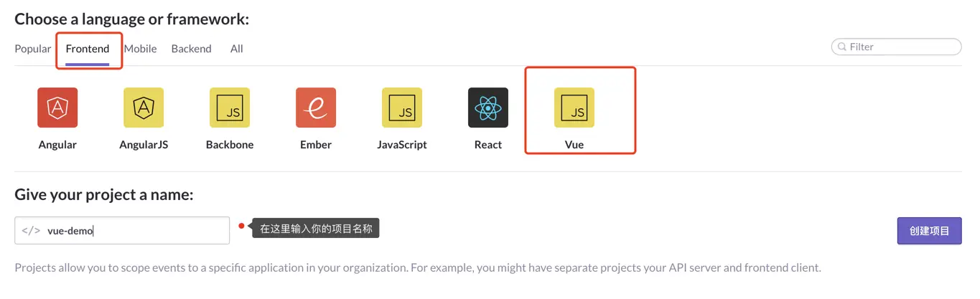Switch to the Mobile tab
The width and height of the screenshot is (980, 299).
pos(141,49)
